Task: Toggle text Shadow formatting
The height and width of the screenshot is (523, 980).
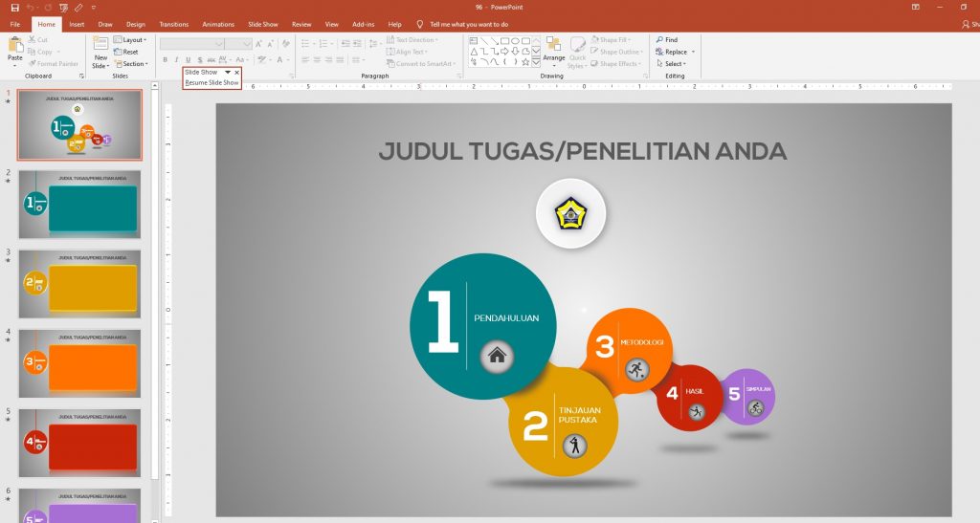Action: coord(199,60)
